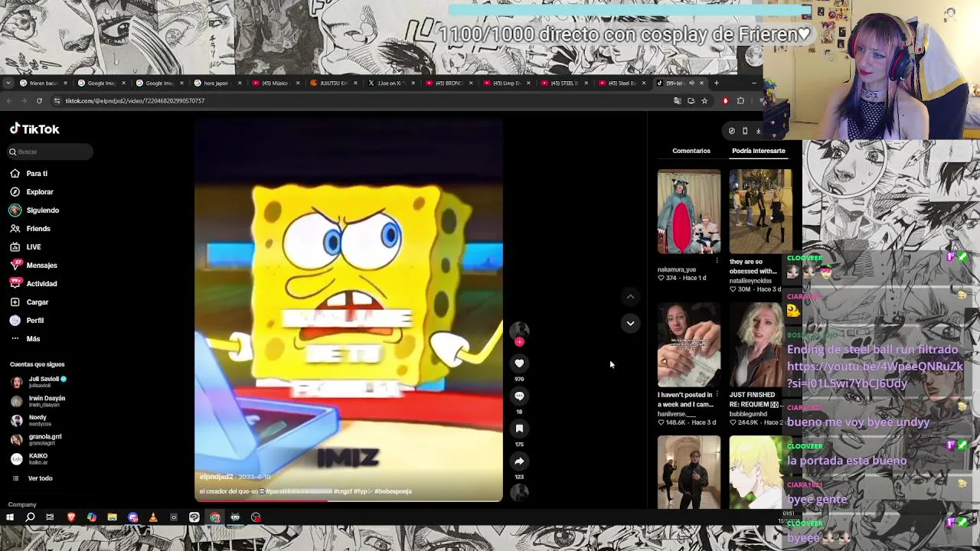Bookmark the page with star icon
This screenshot has width=980, height=551.
coord(704,101)
